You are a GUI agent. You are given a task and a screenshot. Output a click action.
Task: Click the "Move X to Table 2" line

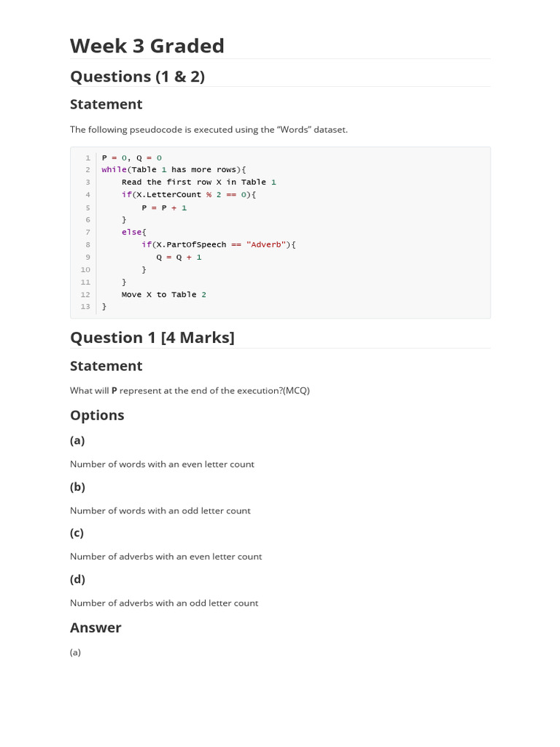point(163,295)
